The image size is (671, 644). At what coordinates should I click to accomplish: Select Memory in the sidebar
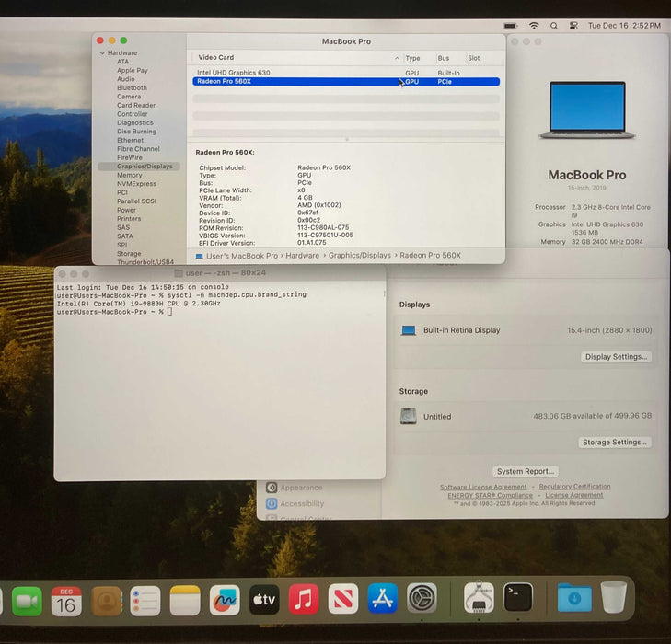click(129, 176)
